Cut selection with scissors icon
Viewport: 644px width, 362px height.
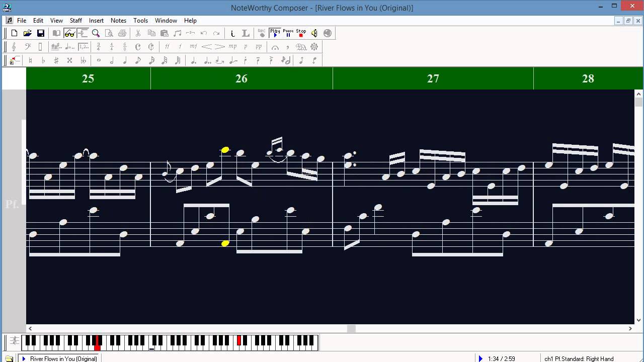tap(138, 33)
